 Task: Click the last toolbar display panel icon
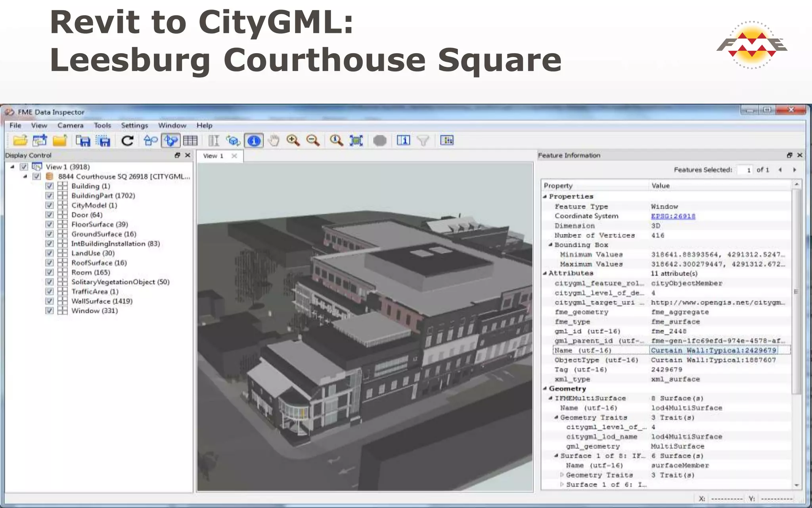click(447, 140)
